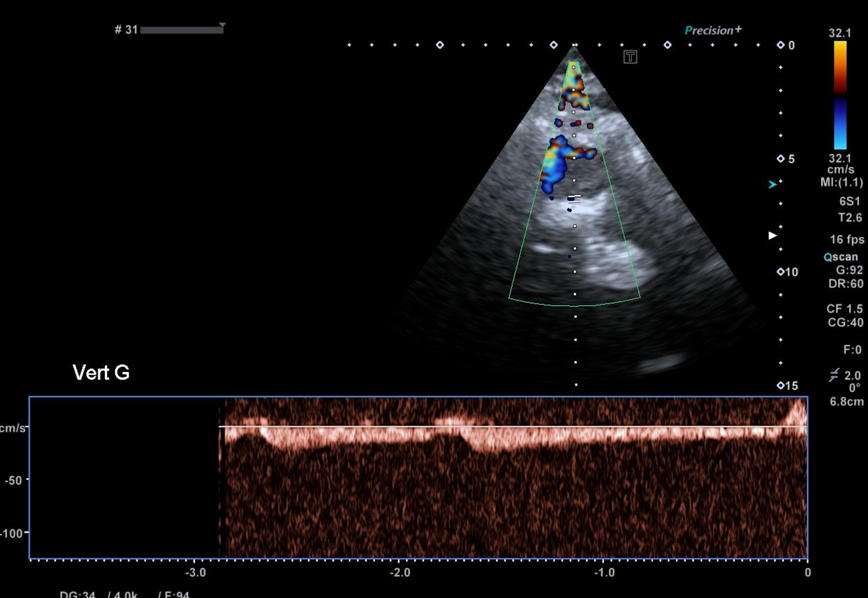This screenshot has width=868, height=598.
Task: Click the Qscan indicator label
Action: pyautogui.click(x=840, y=257)
